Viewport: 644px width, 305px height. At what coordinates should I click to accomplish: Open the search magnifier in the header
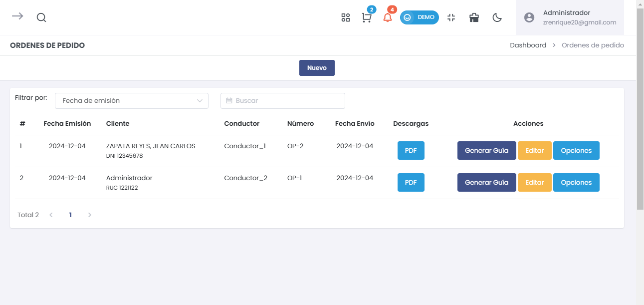click(41, 17)
